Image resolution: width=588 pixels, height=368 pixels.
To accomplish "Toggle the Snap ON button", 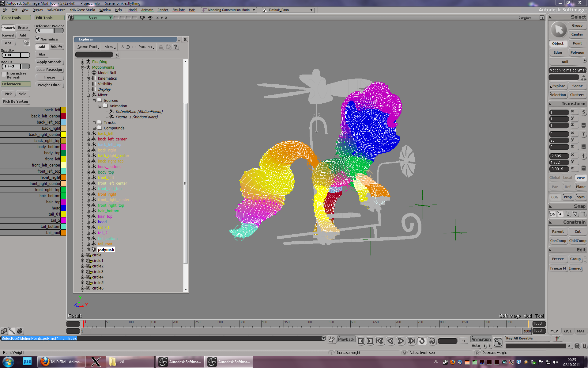I will [552, 214].
